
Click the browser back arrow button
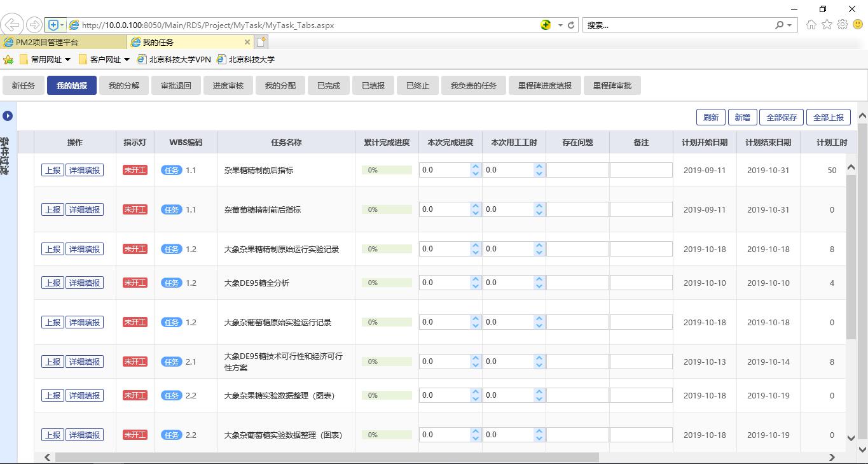tap(12, 25)
